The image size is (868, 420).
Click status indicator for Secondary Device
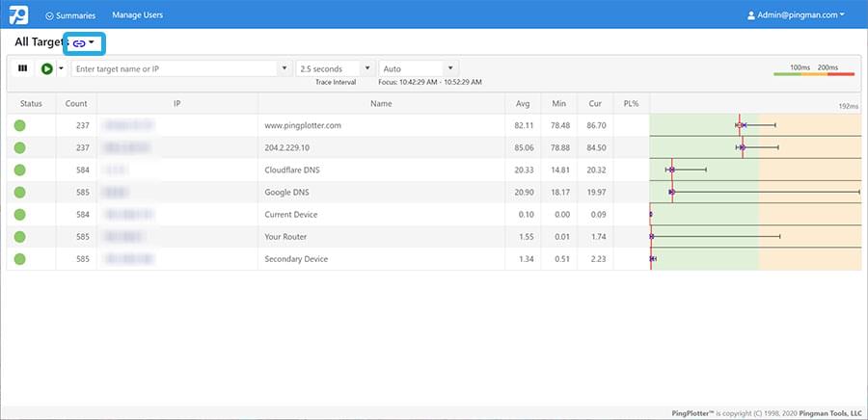tap(20, 258)
